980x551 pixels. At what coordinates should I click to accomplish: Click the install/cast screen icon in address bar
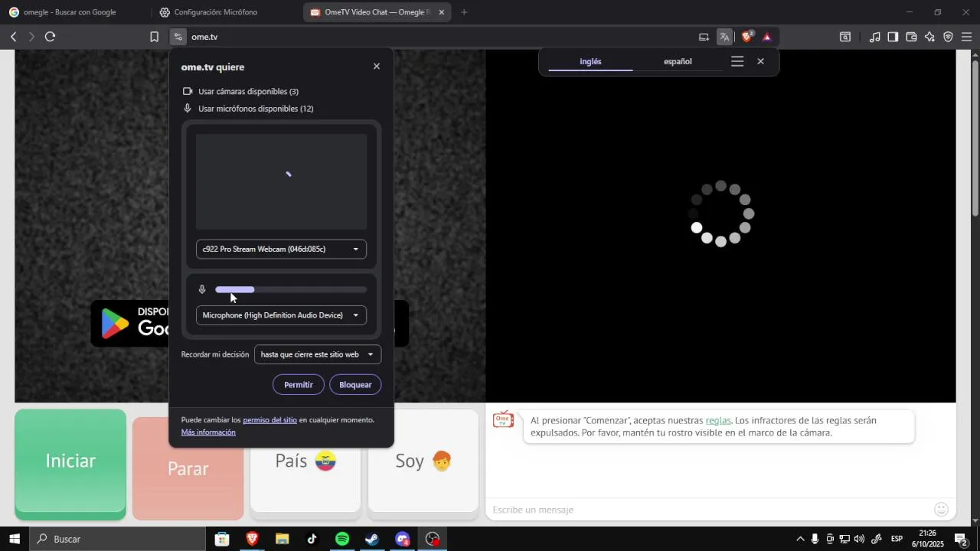704,37
